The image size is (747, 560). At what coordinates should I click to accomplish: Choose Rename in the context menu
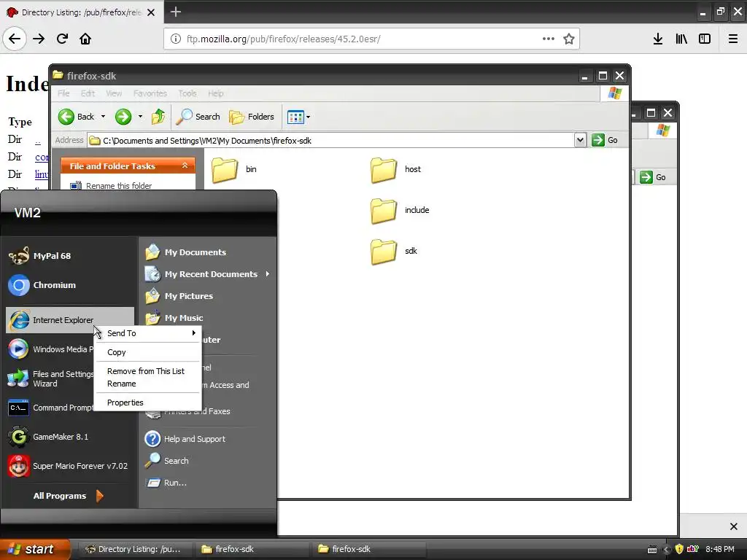pos(148,384)
